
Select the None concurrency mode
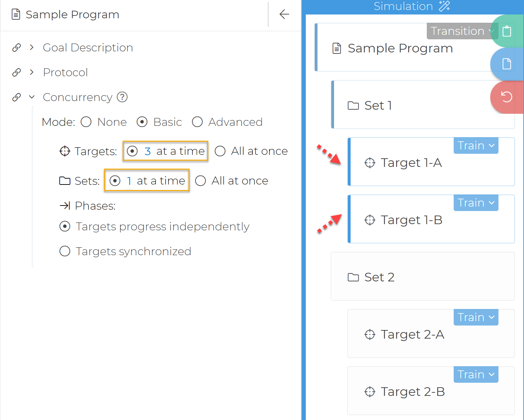(x=86, y=122)
